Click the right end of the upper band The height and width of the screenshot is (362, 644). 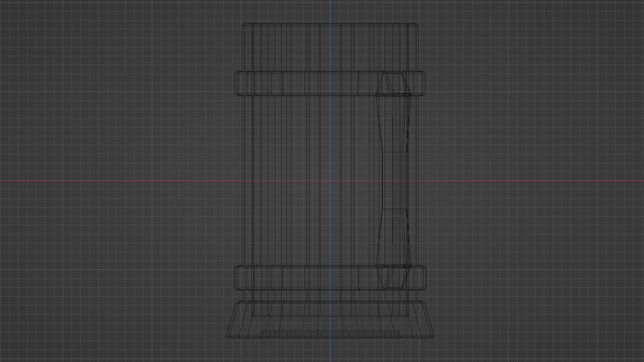423,83
